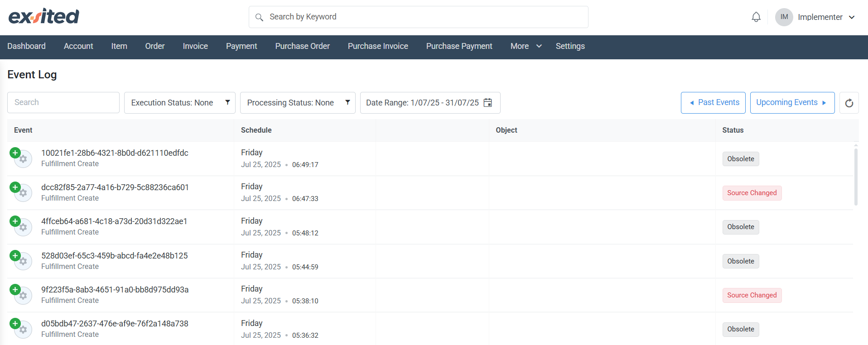Open the Payment section
The image size is (868, 345).
pyautogui.click(x=241, y=46)
